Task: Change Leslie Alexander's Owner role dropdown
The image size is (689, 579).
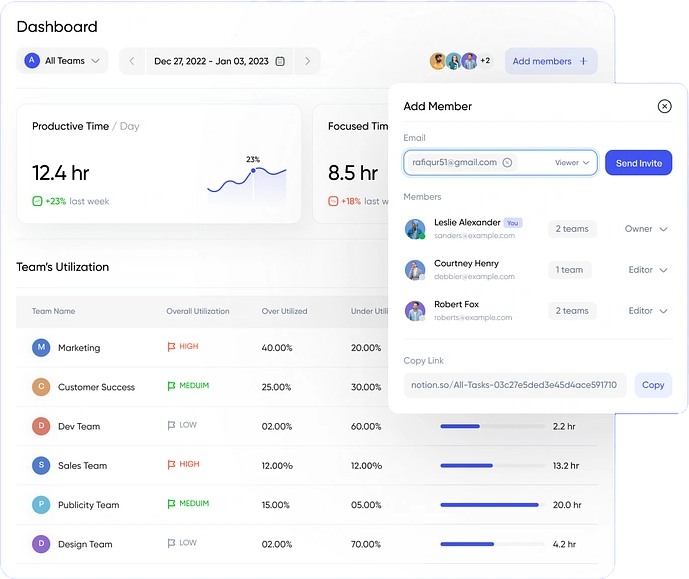Action: click(646, 229)
